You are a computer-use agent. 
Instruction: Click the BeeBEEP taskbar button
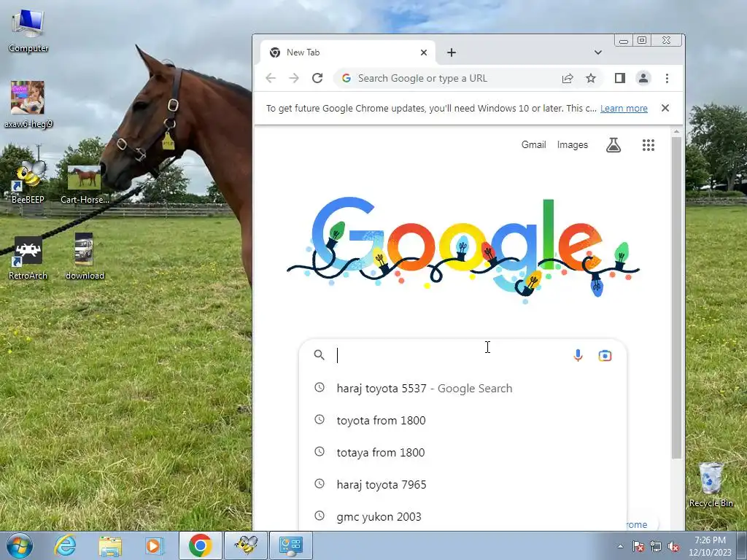[x=246, y=545]
